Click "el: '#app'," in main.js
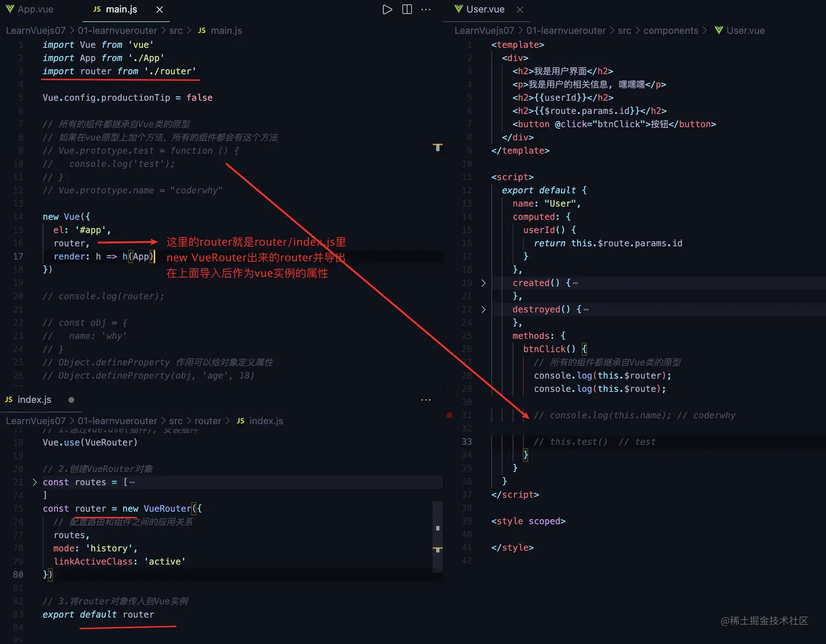 click(82, 230)
